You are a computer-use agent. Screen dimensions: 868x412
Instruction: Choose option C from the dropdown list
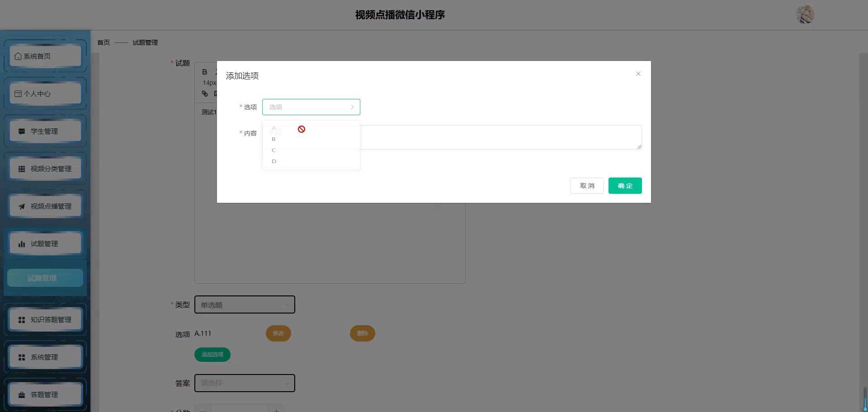click(311, 150)
